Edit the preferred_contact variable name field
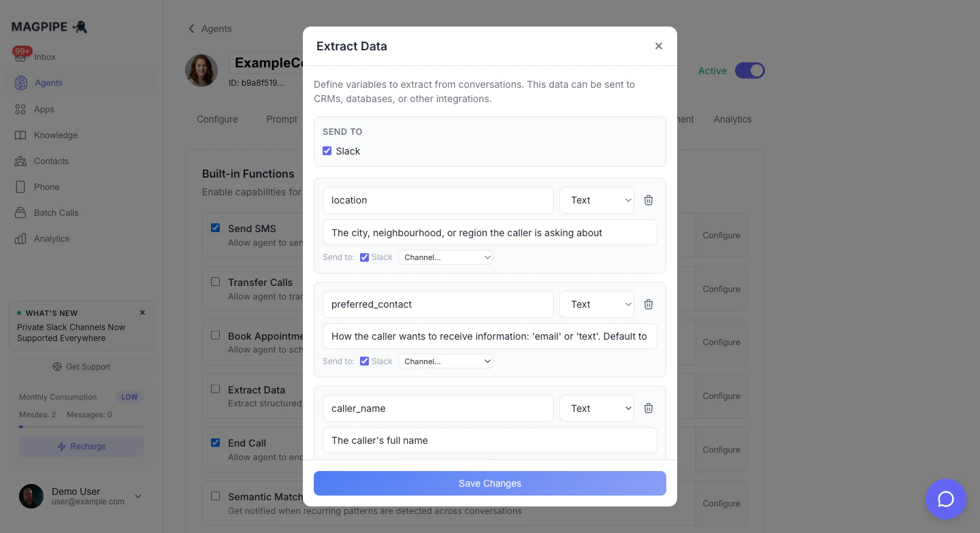This screenshot has height=533, width=980. pyautogui.click(x=438, y=304)
